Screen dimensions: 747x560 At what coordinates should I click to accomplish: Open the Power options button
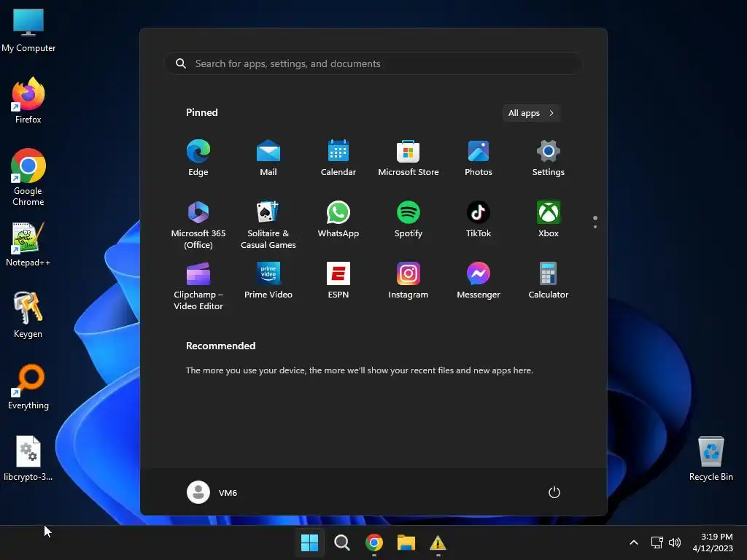pos(554,492)
